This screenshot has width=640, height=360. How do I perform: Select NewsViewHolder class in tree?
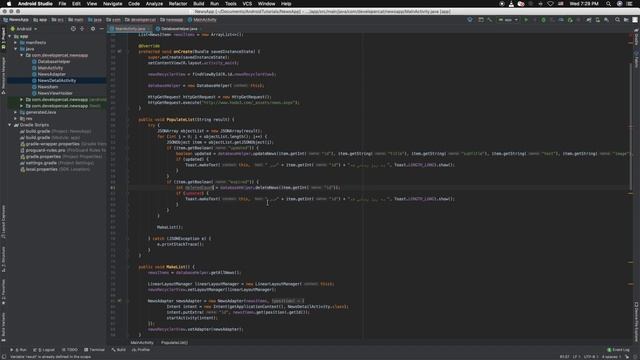pos(55,93)
